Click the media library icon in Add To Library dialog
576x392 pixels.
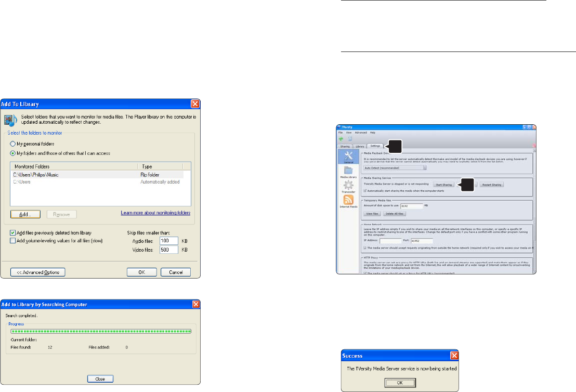pos(10,120)
